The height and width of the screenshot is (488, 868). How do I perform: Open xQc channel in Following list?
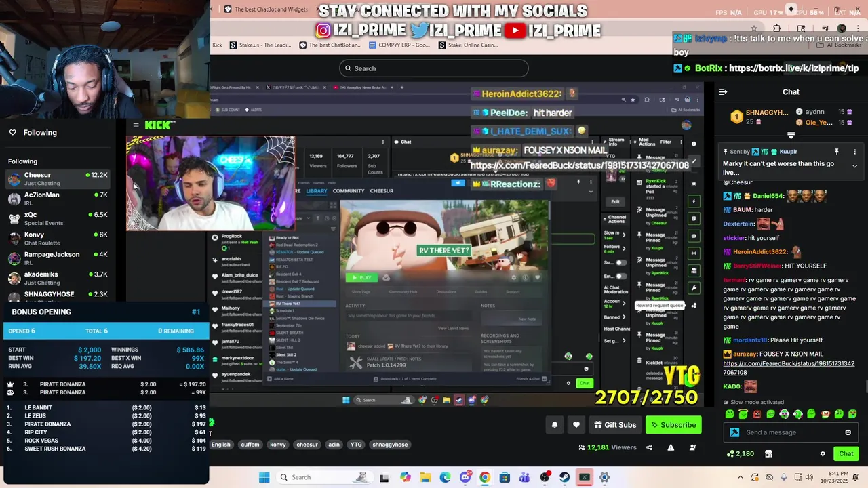58,218
